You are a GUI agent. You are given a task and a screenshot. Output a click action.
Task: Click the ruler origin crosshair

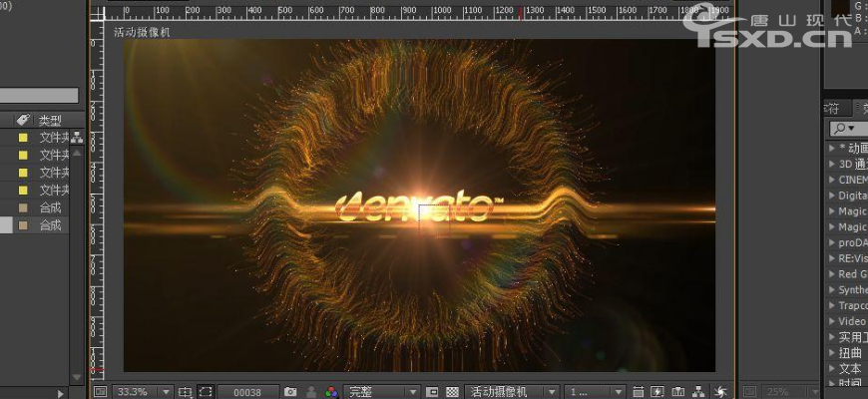coord(98,15)
